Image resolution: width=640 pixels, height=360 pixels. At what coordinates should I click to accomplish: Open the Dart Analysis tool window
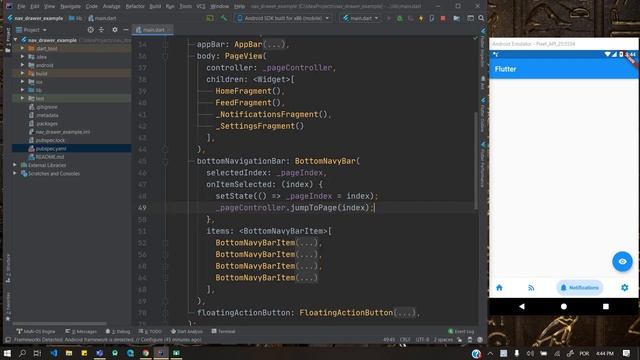click(186, 331)
